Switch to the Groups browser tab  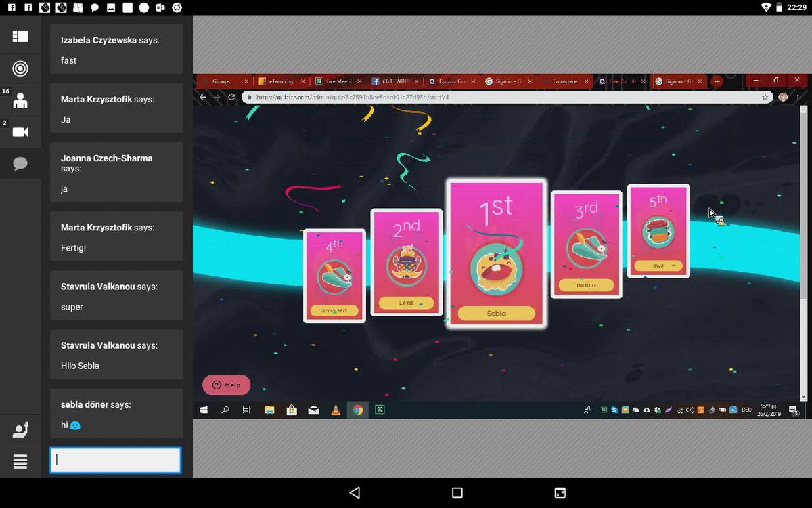(223, 81)
